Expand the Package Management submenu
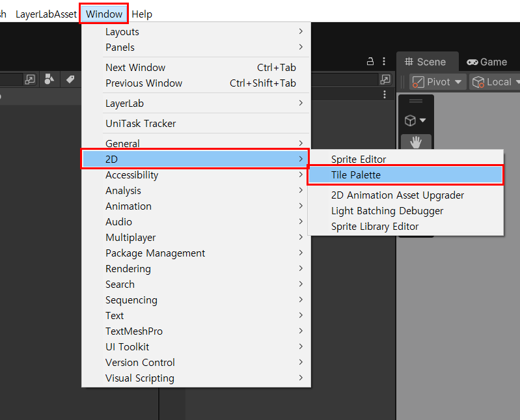The image size is (520, 420). tap(196, 253)
